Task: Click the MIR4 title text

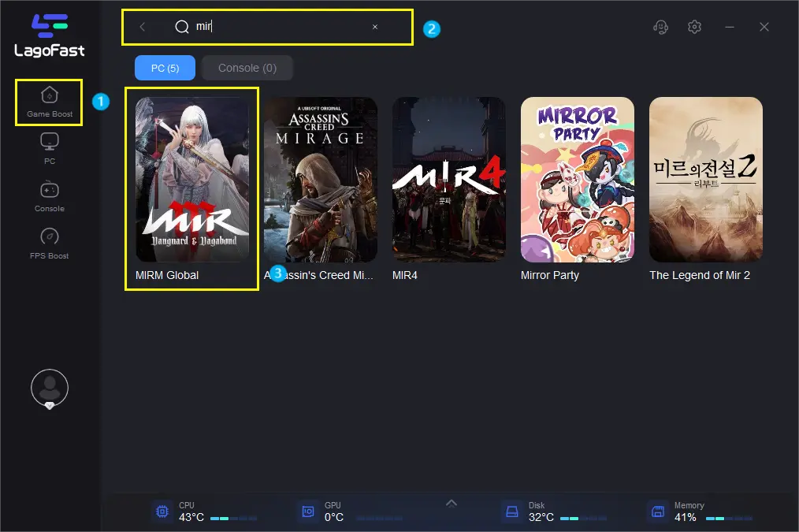Action: pyautogui.click(x=404, y=275)
